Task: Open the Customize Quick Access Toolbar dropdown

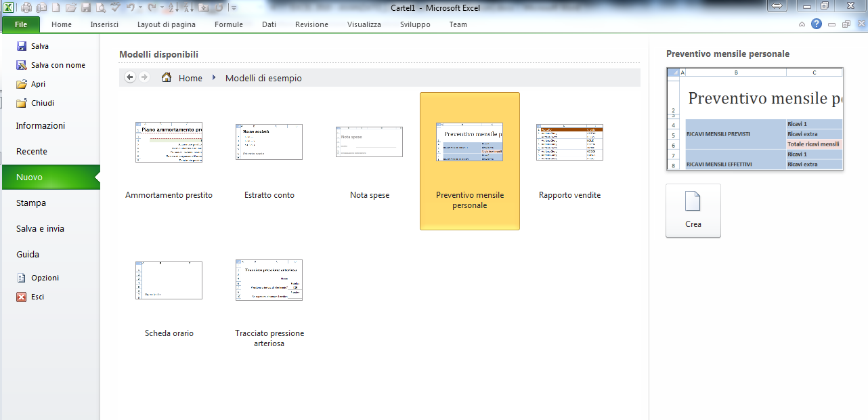Action: pos(234,8)
